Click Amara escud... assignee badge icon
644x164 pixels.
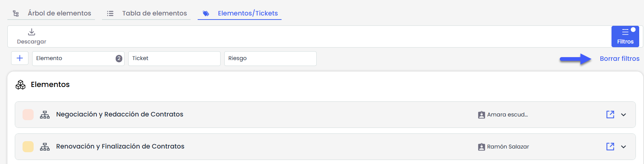[x=481, y=115]
